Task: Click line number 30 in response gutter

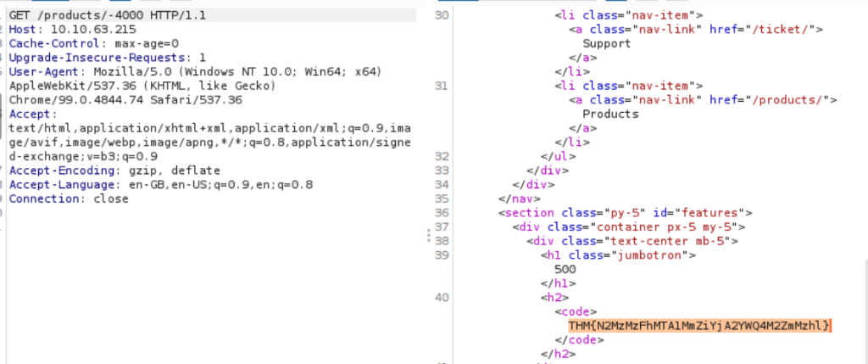Action: 442,15
